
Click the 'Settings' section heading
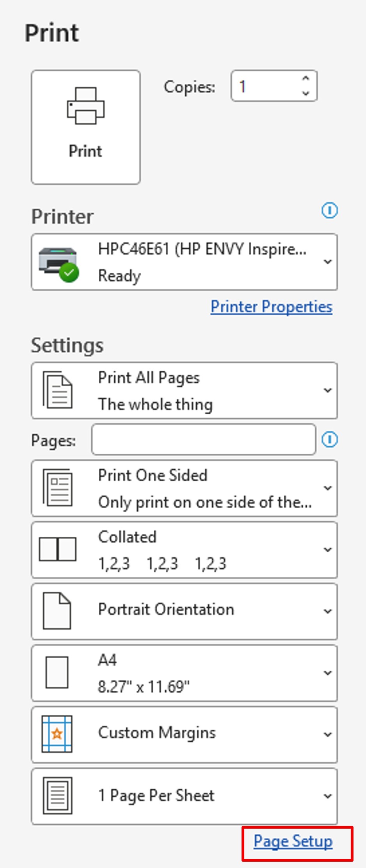68,345
